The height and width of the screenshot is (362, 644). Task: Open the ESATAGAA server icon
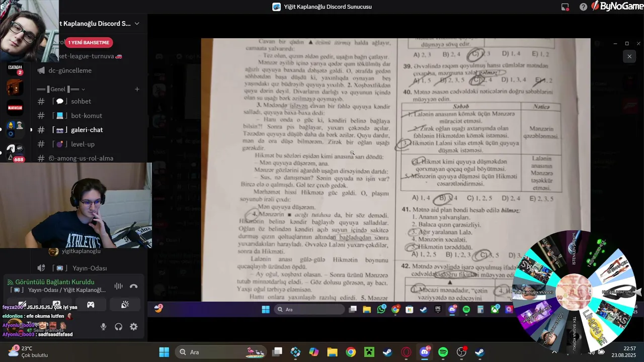click(x=15, y=68)
